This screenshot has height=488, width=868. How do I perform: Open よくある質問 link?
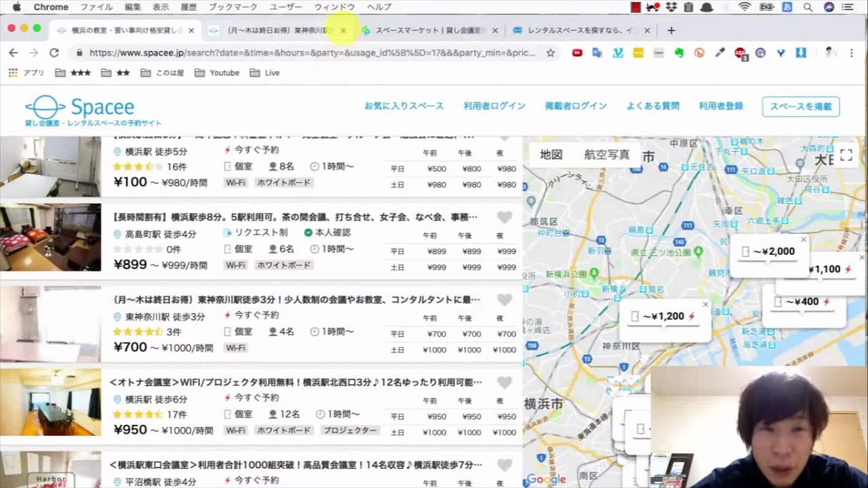coord(653,106)
